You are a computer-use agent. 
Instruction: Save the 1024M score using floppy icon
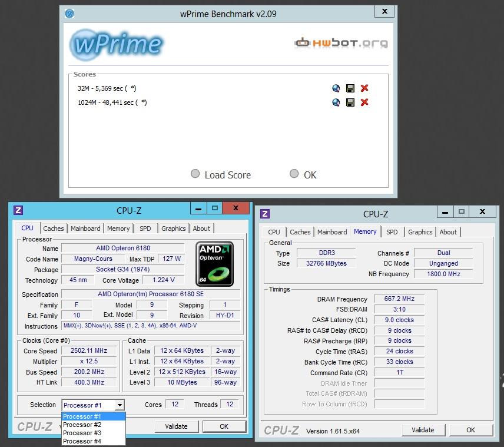350,102
